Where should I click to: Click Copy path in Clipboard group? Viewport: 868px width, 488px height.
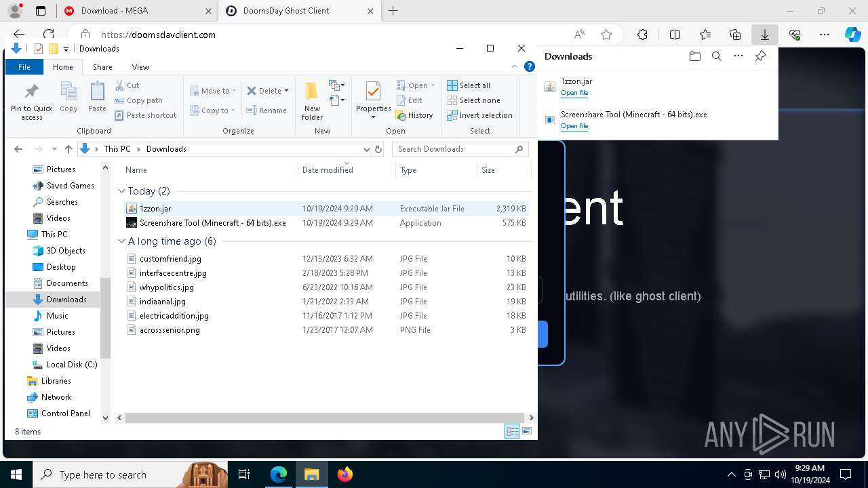point(138,100)
